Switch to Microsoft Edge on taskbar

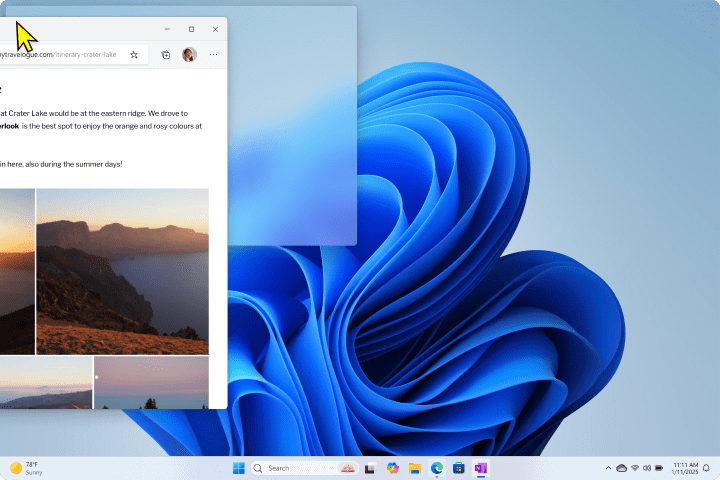(x=437, y=468)
